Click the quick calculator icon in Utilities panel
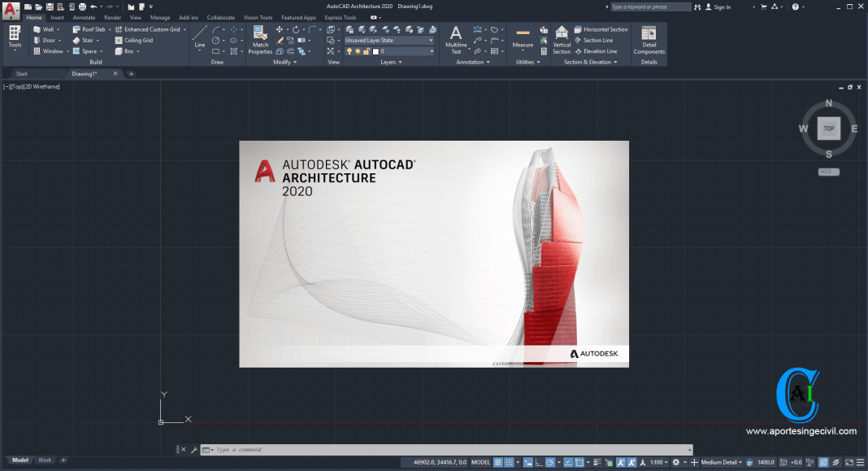The image size is (868, 471). 544,51
